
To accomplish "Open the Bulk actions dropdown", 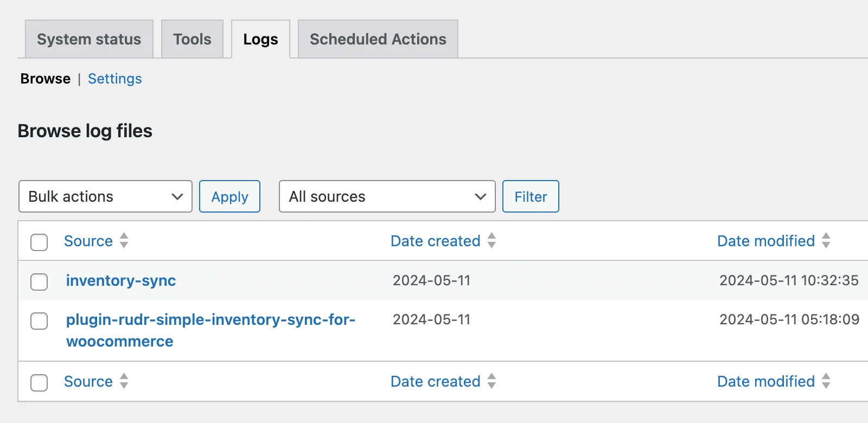I will click(x=105, y=196).
